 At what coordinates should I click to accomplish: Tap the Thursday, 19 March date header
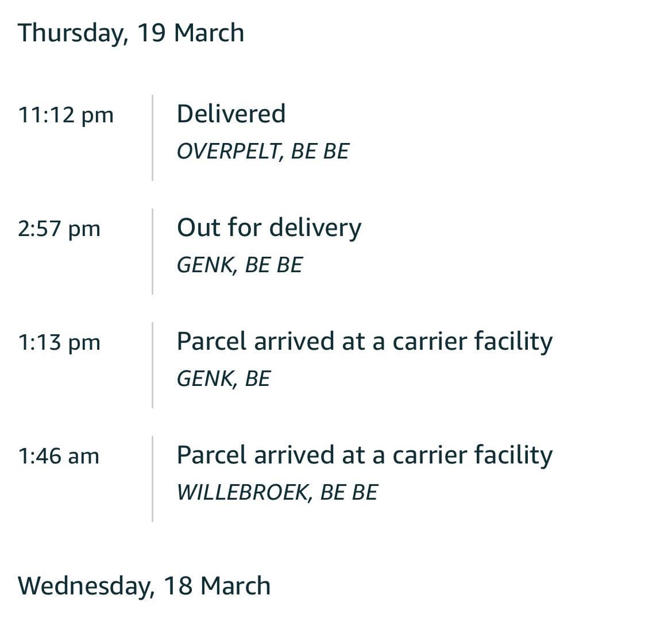131,33
